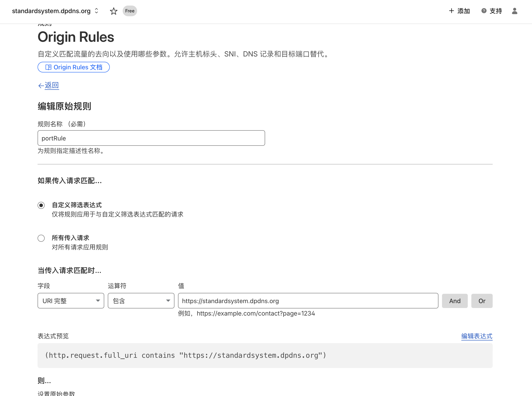Focus the portRule name input field

pos(151,138)
